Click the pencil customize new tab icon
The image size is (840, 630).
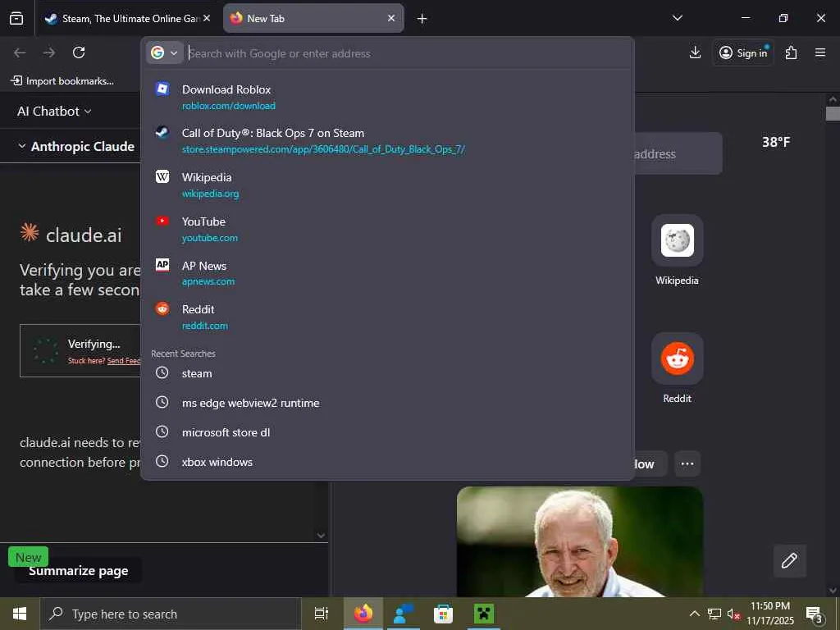tap(790, 560)
